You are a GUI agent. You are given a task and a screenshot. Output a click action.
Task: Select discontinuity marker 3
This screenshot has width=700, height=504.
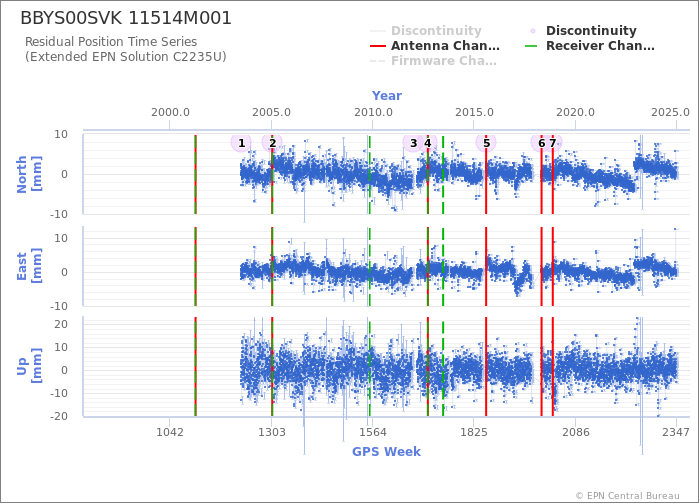[x=413, y=143]
